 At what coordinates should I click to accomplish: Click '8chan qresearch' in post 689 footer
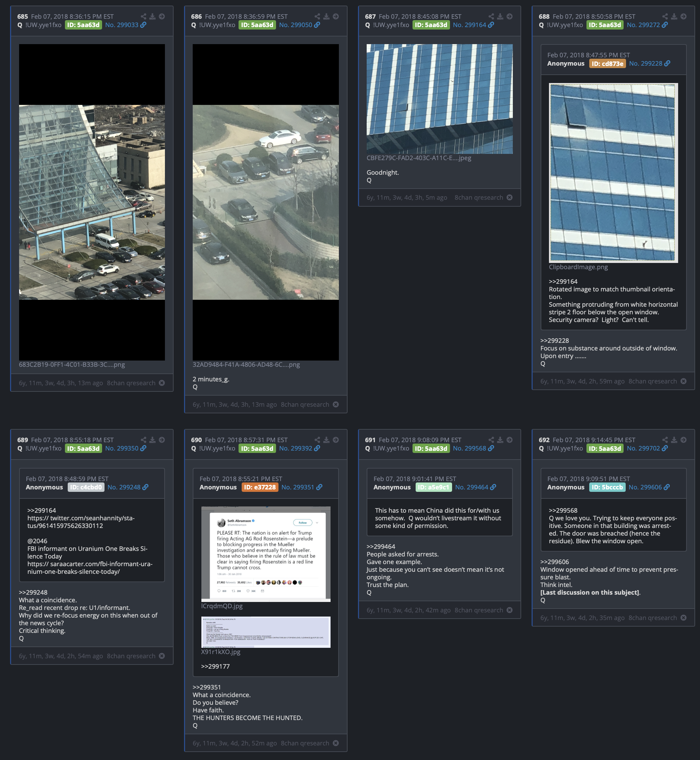[x=131, y=656]
